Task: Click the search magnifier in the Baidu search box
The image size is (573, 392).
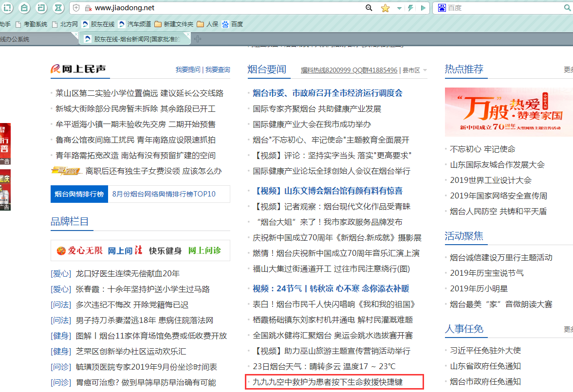Action: tap(568, 8)
